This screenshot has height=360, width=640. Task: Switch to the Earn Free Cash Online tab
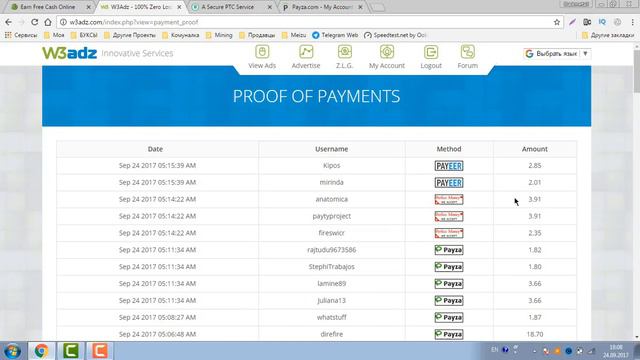[48, 7]
